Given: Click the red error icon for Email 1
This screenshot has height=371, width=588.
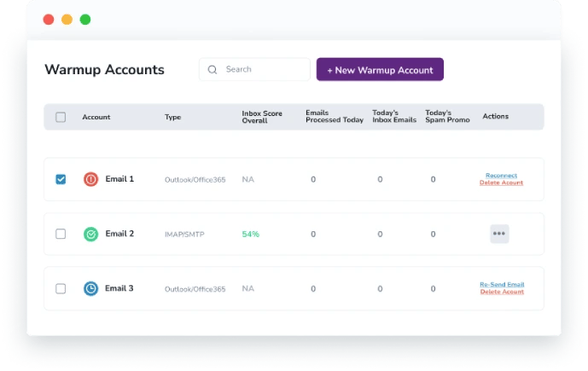Looking at the screenshot, I should (x=90, y=179).
